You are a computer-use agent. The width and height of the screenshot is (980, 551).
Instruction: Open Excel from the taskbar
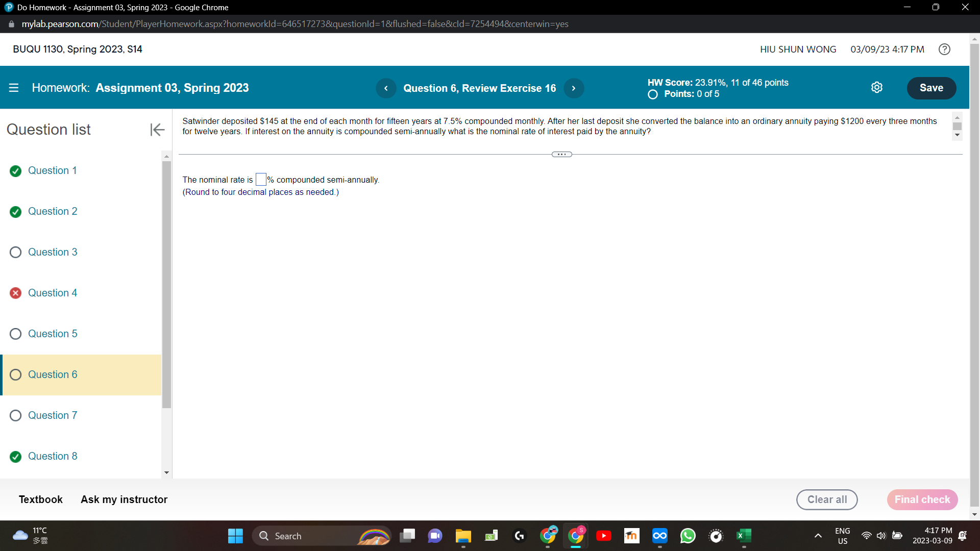pos(744,536)
